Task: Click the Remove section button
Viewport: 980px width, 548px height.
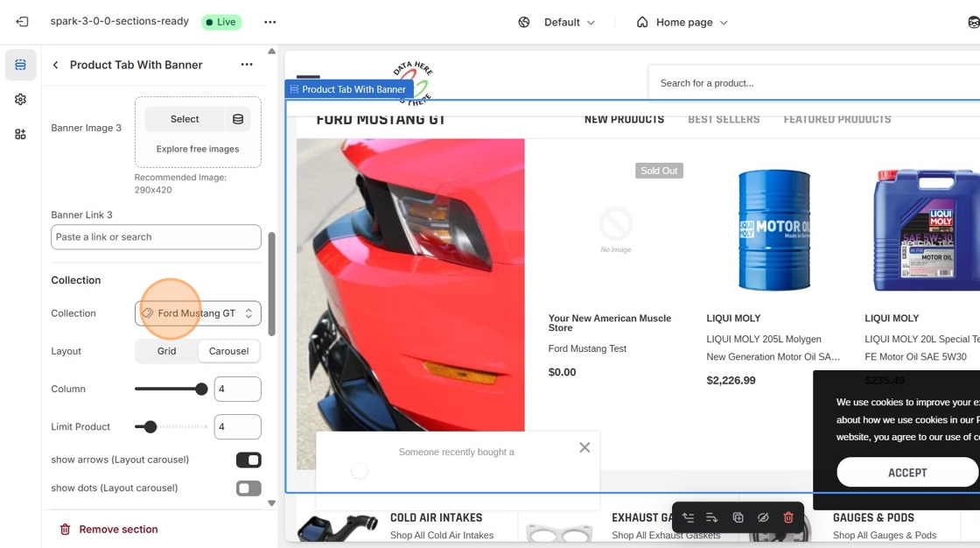Action: (x=108, y=530)
